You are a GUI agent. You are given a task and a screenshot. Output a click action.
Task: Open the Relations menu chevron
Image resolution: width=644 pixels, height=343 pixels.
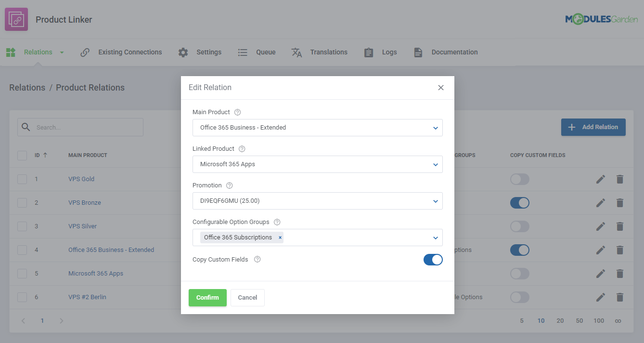coord(61,52)
